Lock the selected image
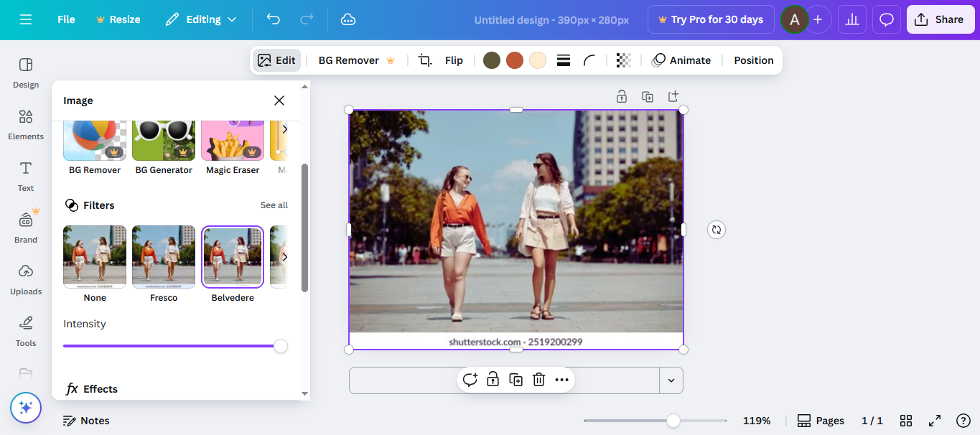 click(493, 380)
